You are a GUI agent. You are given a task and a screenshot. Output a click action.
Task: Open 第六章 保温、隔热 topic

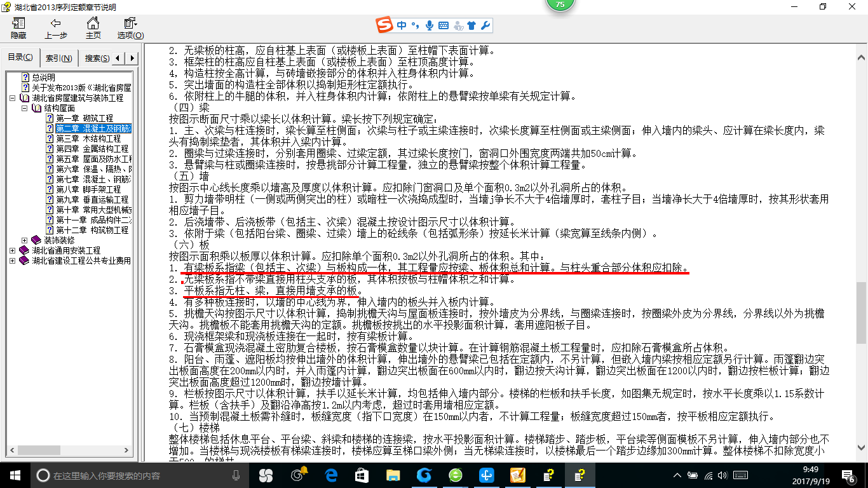[x=93, y=169]
